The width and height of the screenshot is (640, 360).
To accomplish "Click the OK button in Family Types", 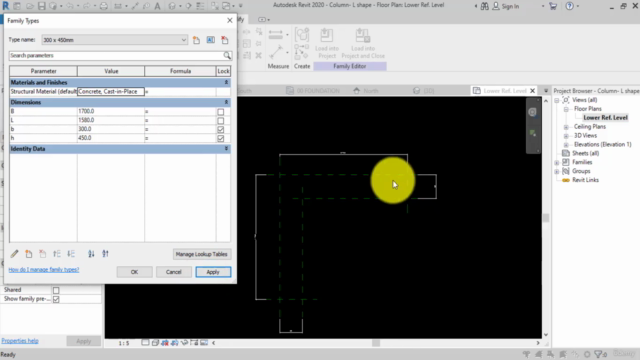I will (x=134, y=272).
